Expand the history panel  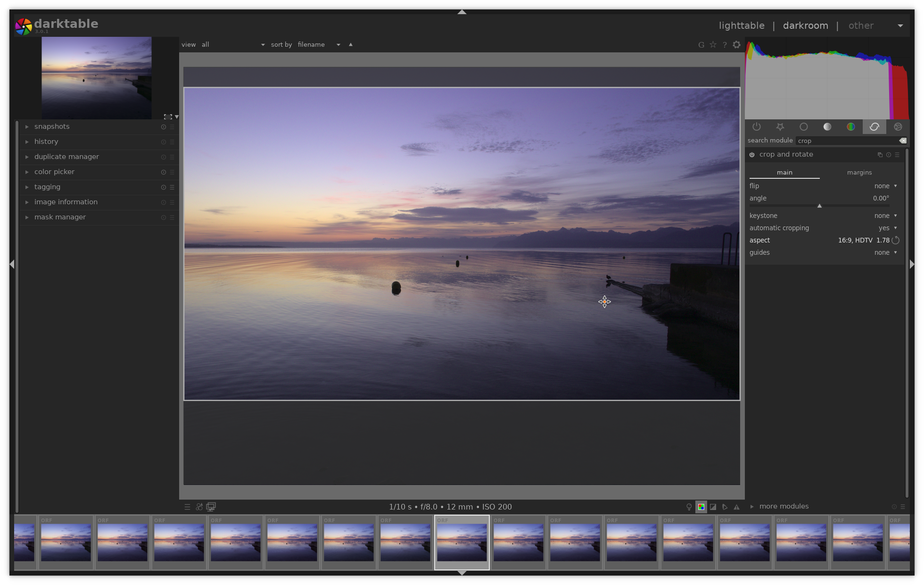(46, 142)
